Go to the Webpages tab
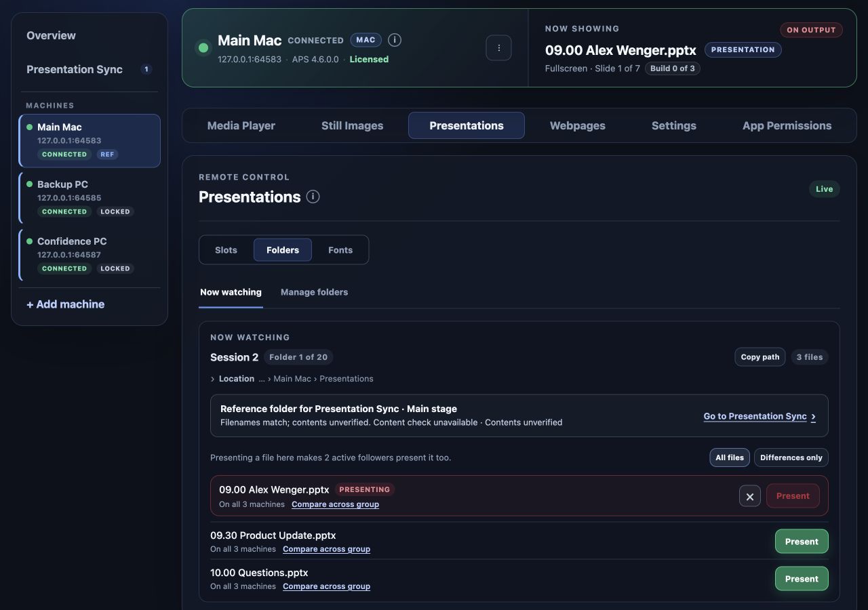 578,125
